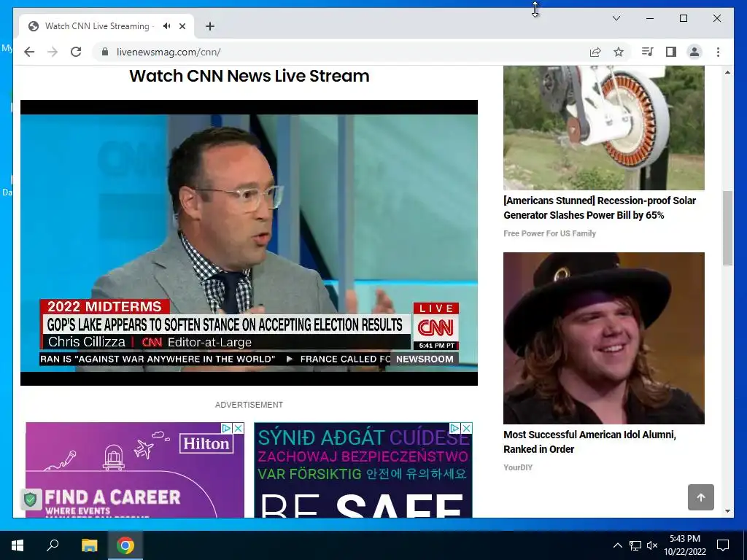Click the vertical scrollbar thumb
The width and height of the screenshot is (747, 560).
click(727, 228)
